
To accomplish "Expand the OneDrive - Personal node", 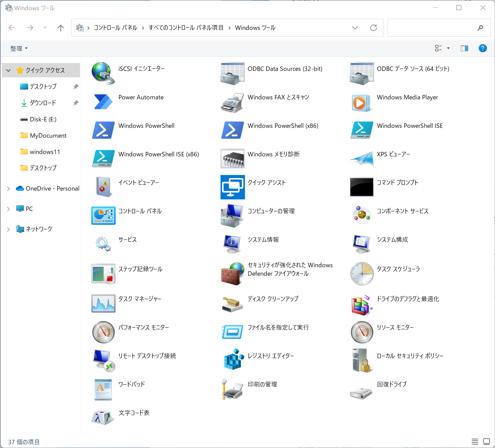I will coord(8,189).
